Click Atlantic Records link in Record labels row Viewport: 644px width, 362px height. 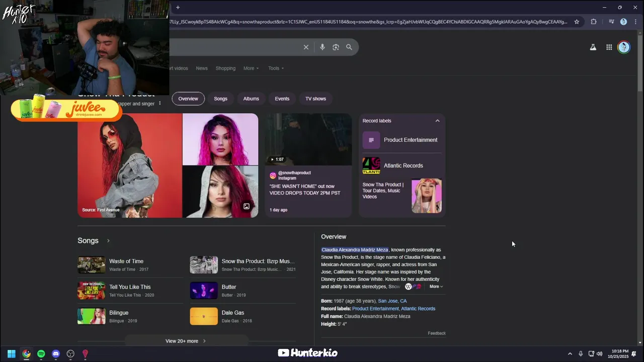coord(418,309)
